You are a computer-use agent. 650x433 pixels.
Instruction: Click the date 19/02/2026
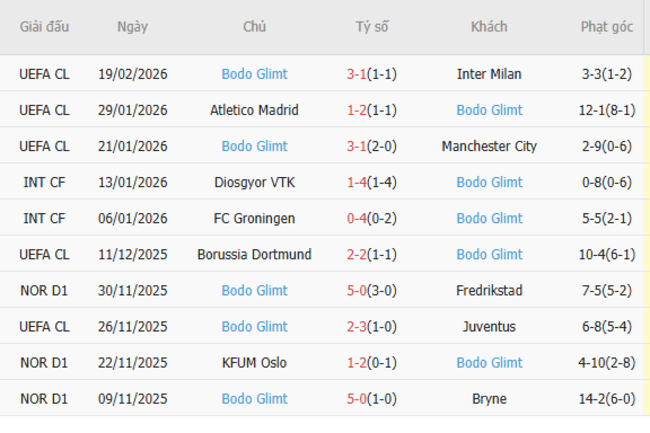pyautogui.click(x=133, y=74)
